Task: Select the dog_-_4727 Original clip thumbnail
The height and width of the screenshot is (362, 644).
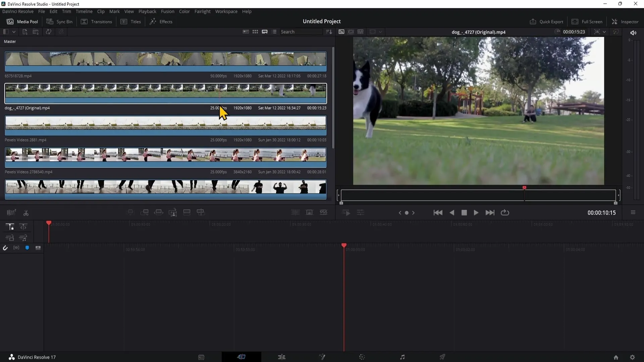Action: [166, 92]
